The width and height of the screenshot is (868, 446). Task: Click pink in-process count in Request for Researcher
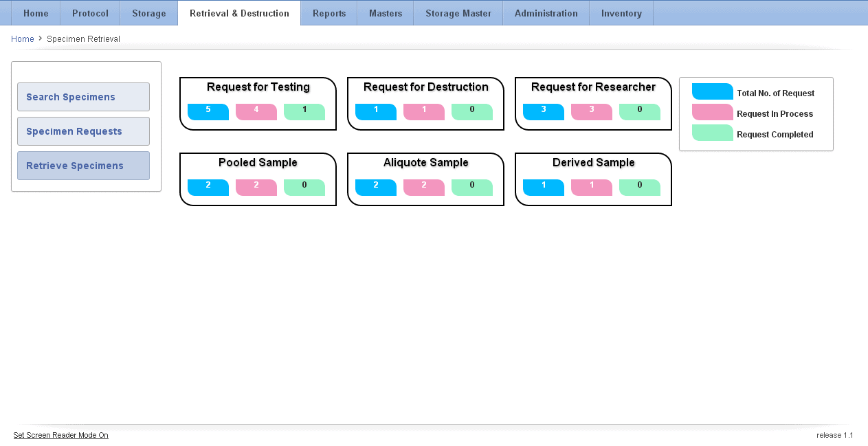click(591, 111)
